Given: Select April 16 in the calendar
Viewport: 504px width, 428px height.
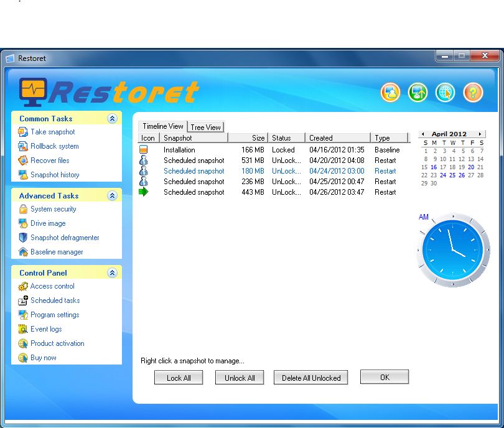Looking at the screenshot, I should click(434, 167).
